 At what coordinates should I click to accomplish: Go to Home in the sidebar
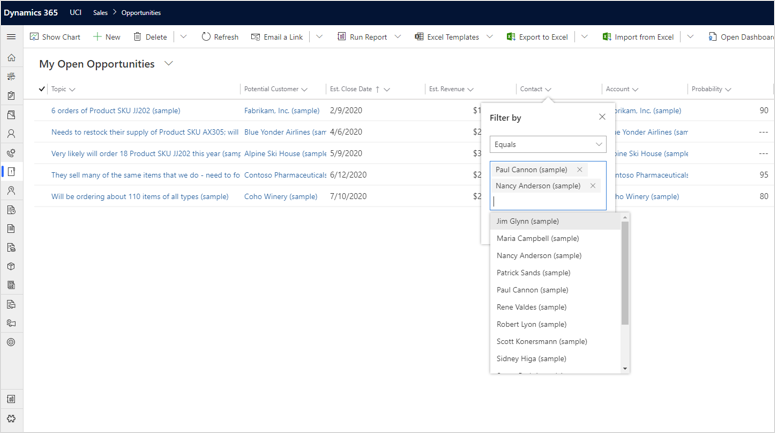tap(11, 58)
